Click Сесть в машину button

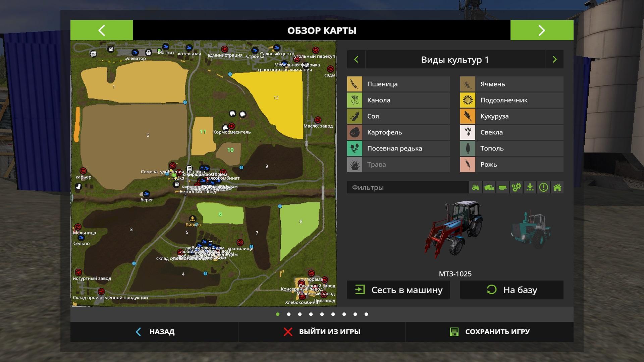398,290
